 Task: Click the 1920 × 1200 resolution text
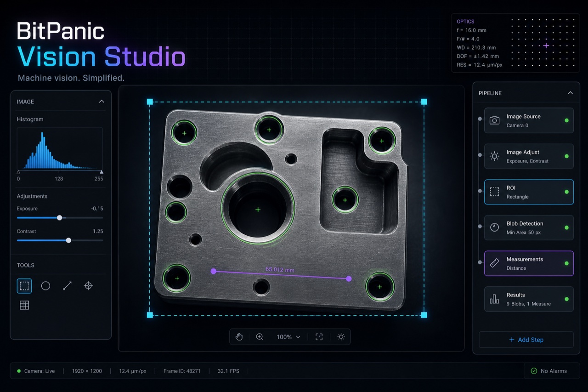(x=87, y=371)
